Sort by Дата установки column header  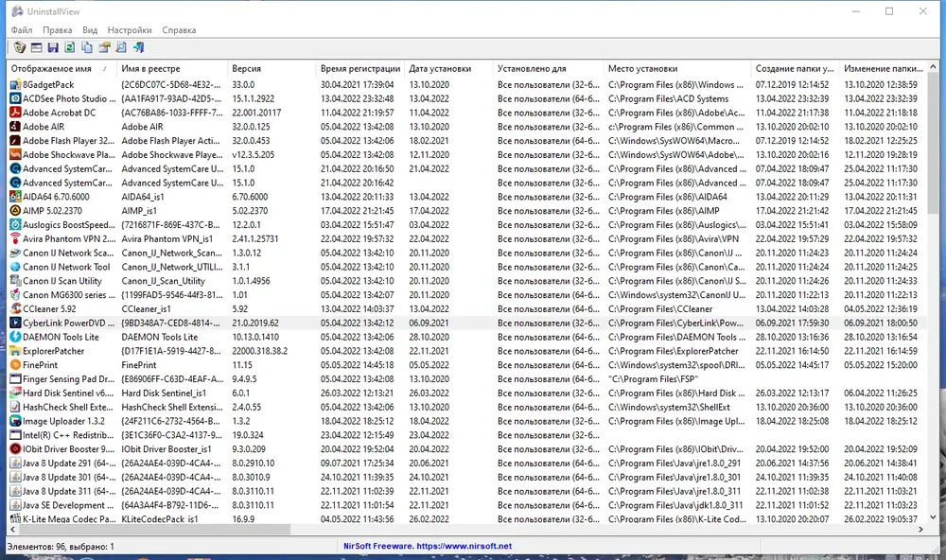(x=448, y=68)
